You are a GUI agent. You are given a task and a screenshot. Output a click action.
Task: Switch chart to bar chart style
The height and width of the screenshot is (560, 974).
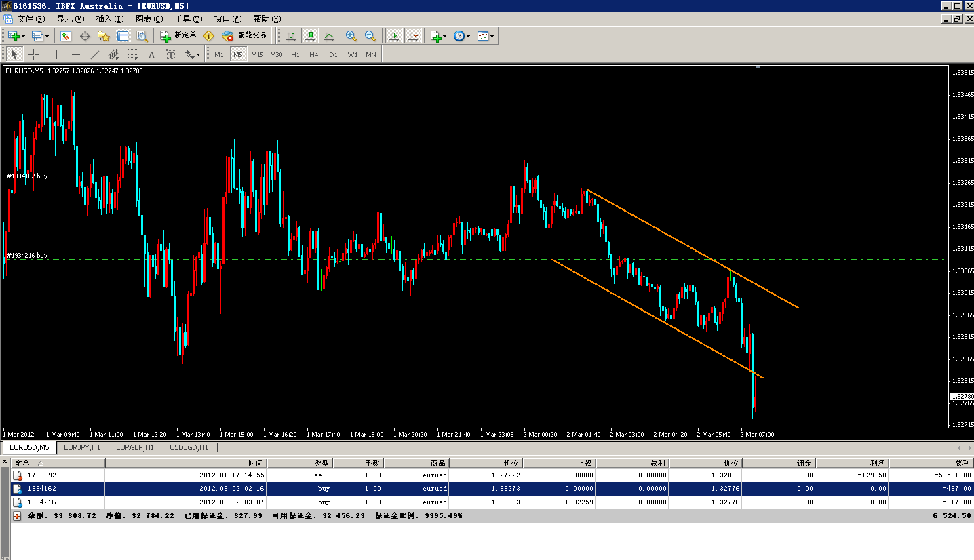(291, 36)
